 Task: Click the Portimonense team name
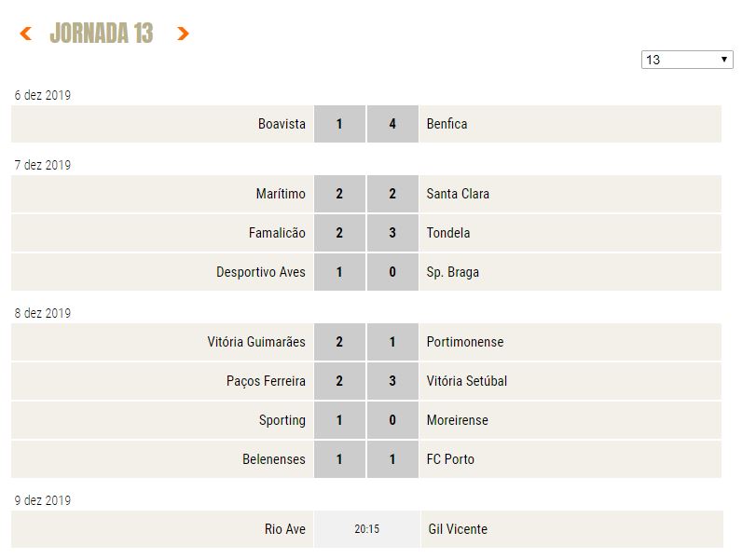click(465, 342)
